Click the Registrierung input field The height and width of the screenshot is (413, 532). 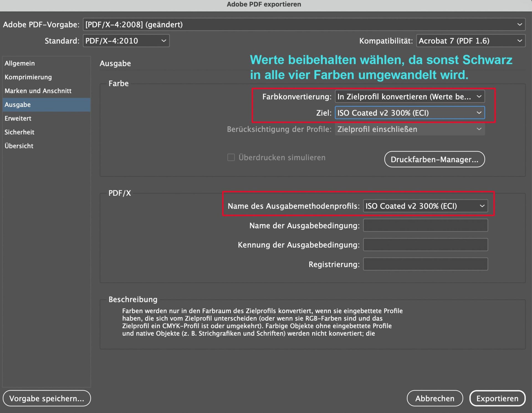click(425, 264)
